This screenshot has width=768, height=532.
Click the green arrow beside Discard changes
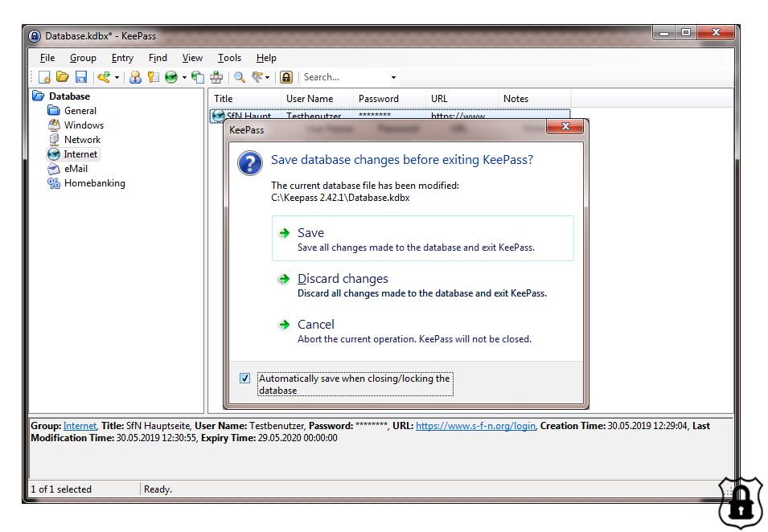[284, 279]
